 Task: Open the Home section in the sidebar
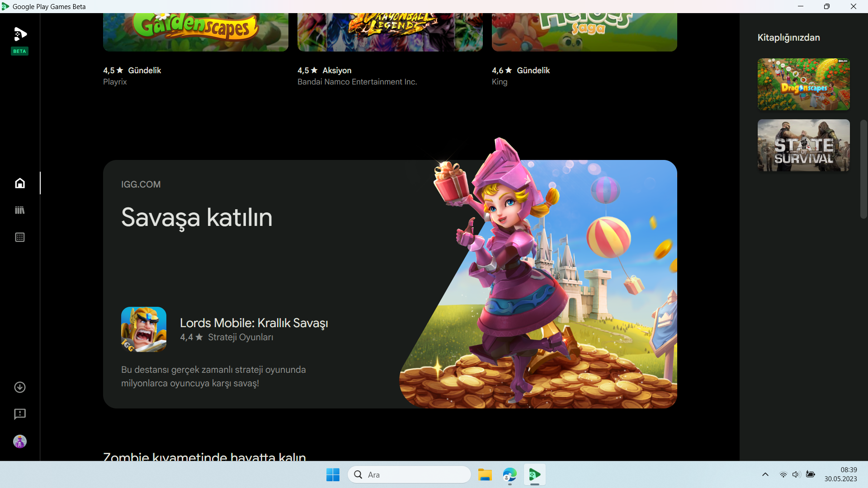pos(20,183)
